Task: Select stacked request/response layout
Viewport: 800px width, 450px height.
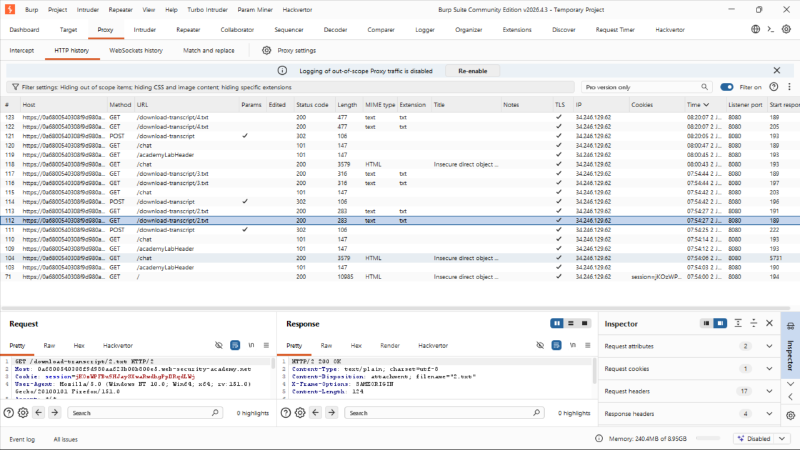Action: coord(571,323)
